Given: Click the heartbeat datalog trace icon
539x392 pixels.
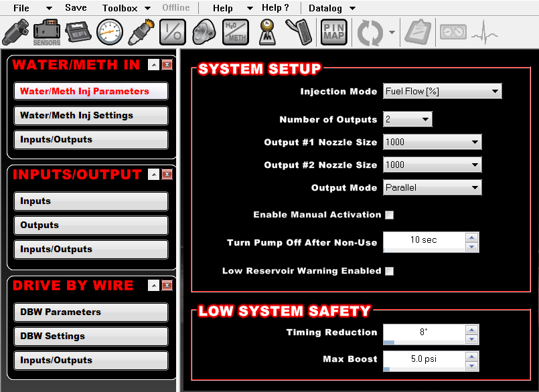Looking at the screenshot, I should pos(485,33).
